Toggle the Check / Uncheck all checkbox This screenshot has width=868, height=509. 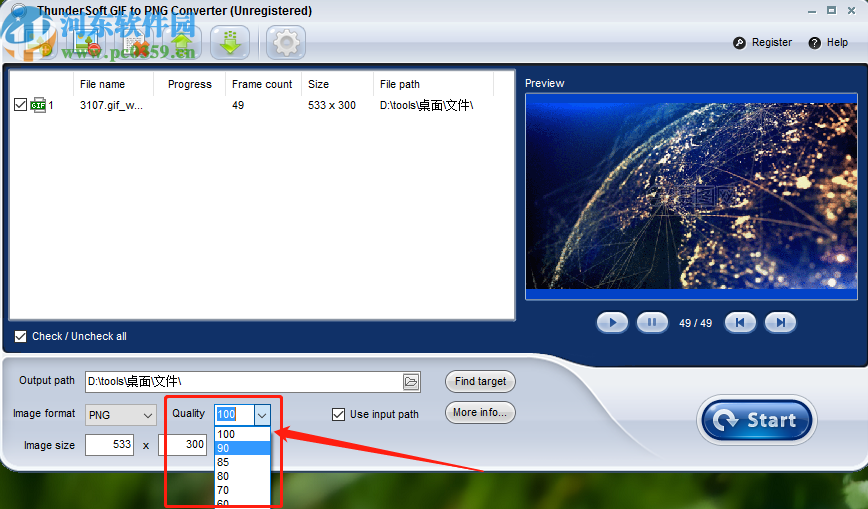click(x=20, y=336)
